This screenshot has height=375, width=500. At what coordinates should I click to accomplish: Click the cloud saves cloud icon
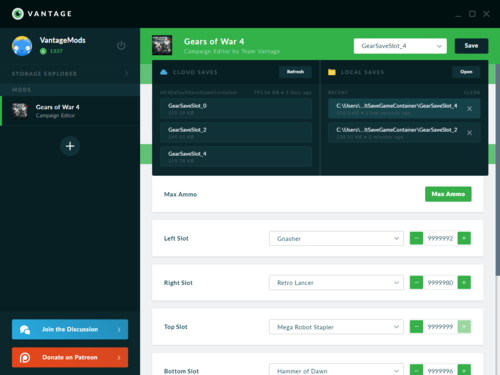(x=164, y=72)
